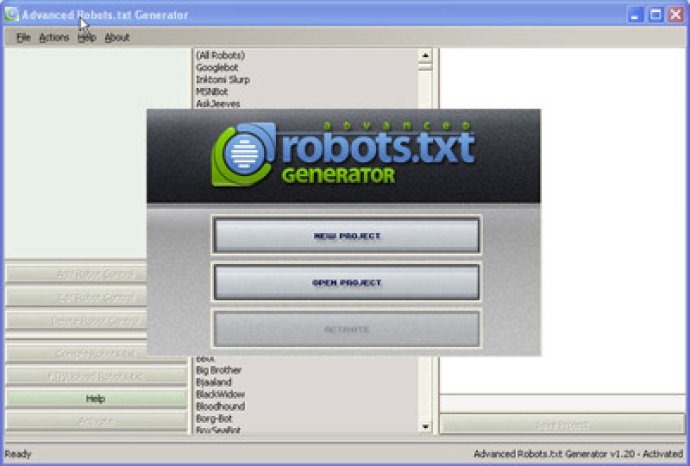Click the New Project button
Screen dimensions: 690x466
[x=346, y=236]
